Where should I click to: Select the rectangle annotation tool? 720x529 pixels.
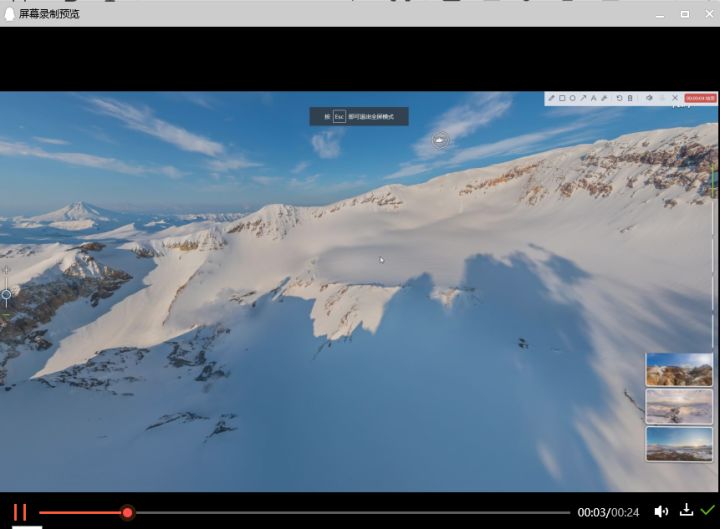click(562, 98)
